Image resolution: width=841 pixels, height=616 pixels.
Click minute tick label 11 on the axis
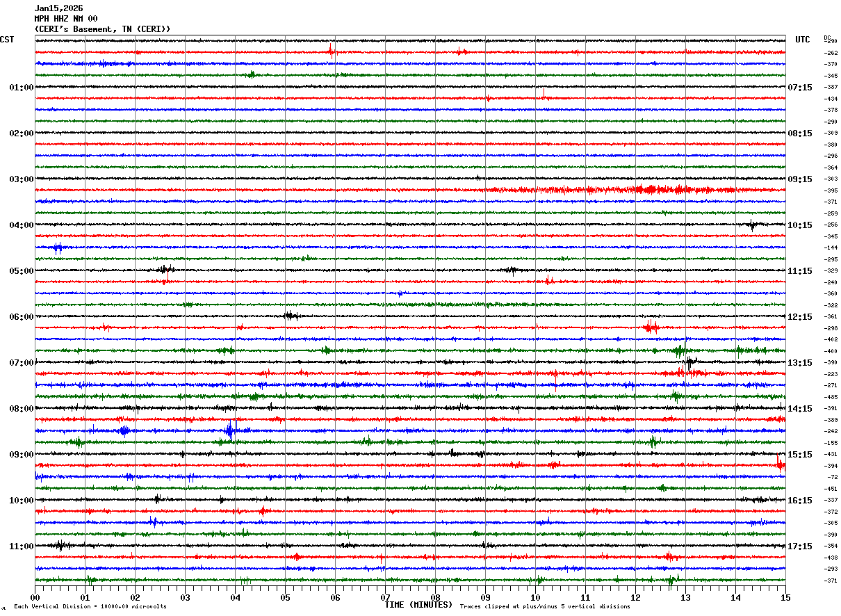coord(585,597)
